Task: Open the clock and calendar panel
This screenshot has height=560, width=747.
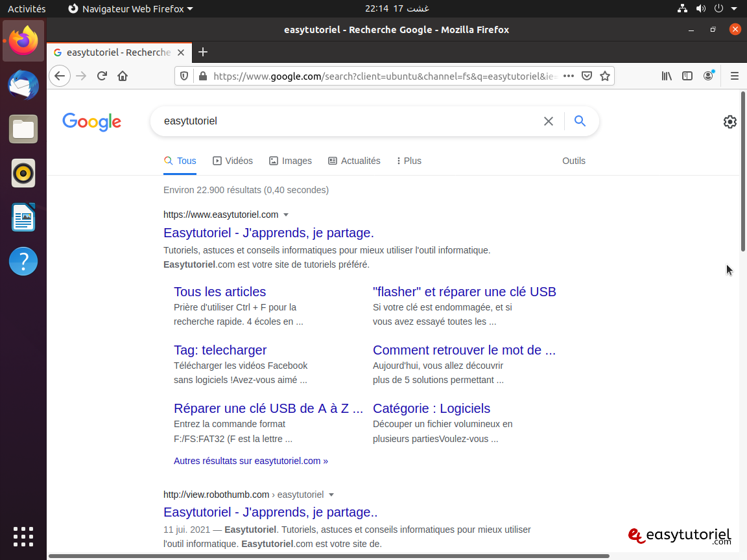Action: pos(397,8)
